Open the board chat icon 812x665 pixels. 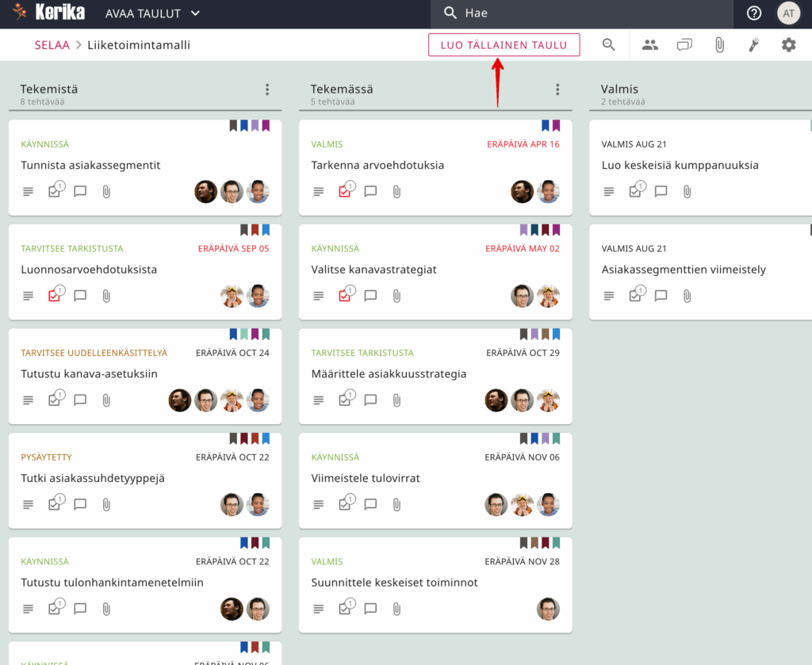[x=684, y=45]
